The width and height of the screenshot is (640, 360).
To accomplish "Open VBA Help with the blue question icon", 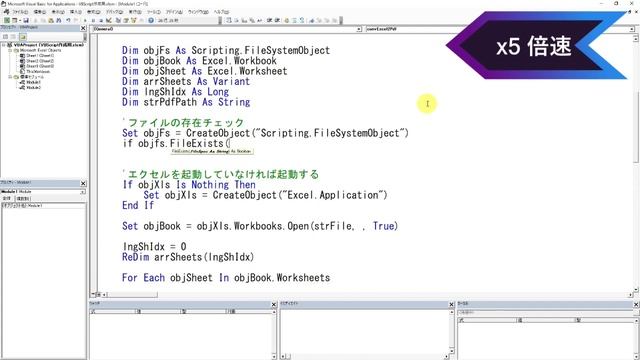I will coord(151,20).
